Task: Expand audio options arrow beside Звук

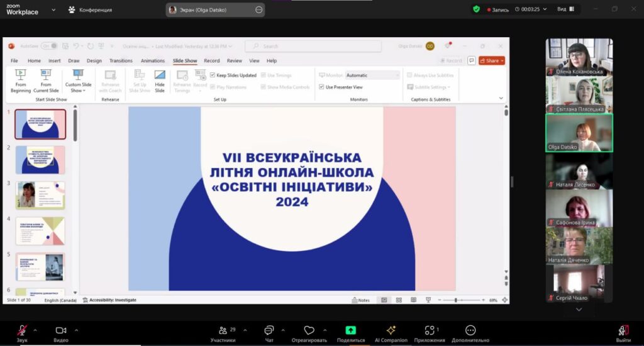Action: (35, 330)
